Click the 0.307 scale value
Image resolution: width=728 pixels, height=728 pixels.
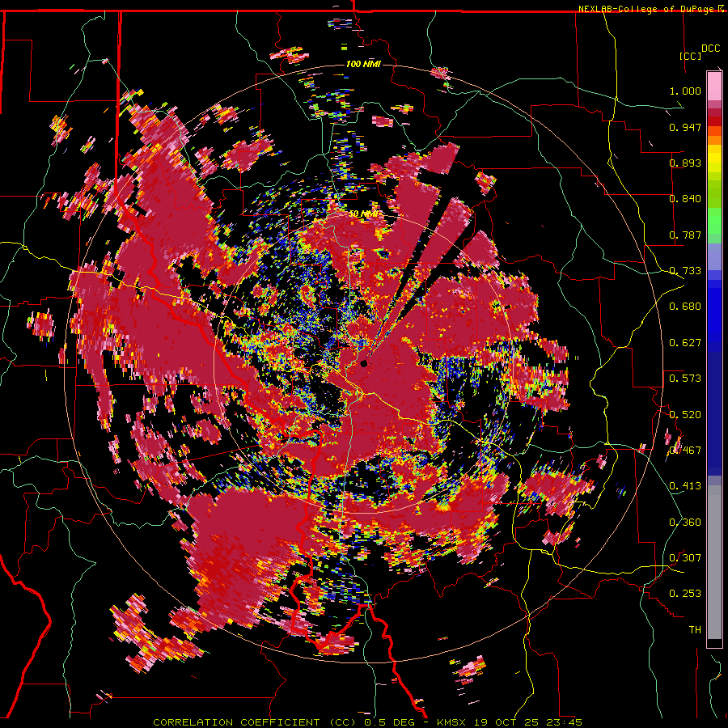(x=685, y=558)
